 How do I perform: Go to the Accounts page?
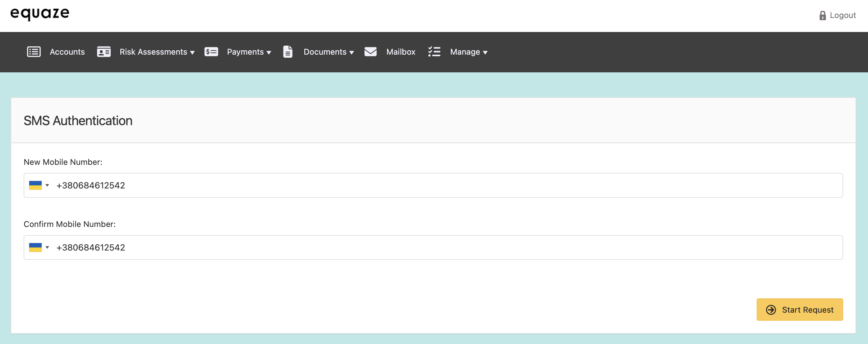[x=67, y=52]
